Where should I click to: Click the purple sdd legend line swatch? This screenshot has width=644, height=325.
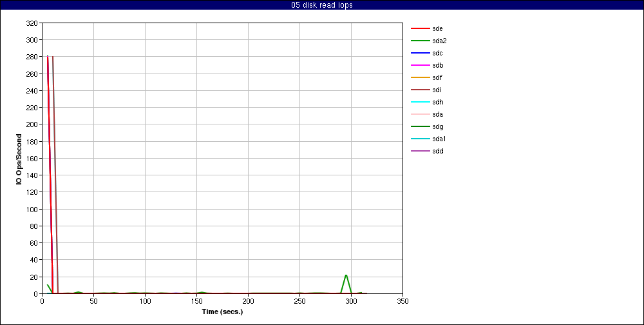click(x=420, y=151)
